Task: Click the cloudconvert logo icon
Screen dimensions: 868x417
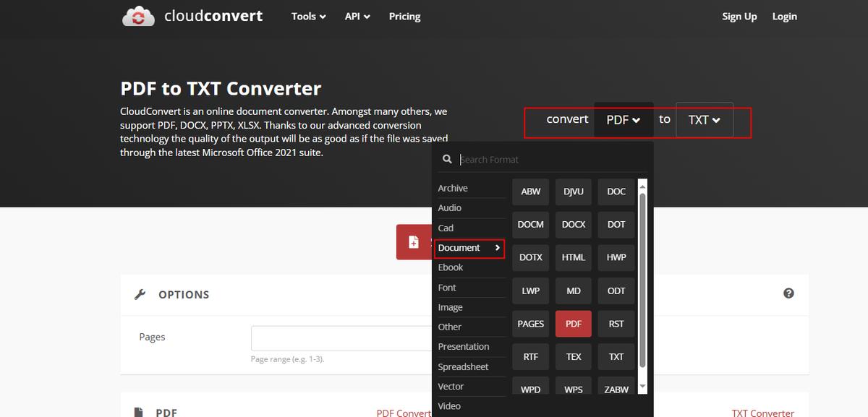Action: tap(138, 16)
